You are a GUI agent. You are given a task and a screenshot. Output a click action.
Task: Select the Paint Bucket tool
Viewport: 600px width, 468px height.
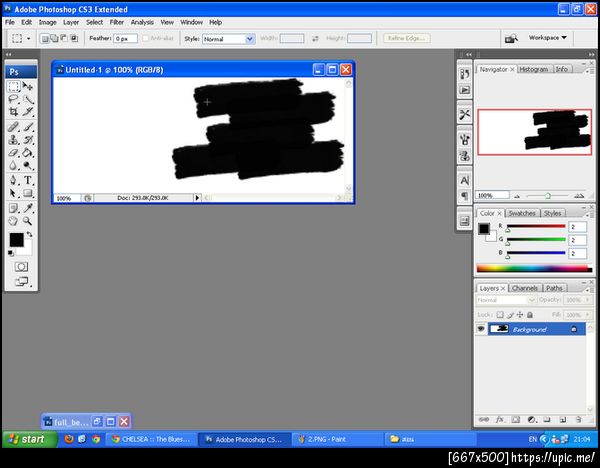(x=28, y=153)
